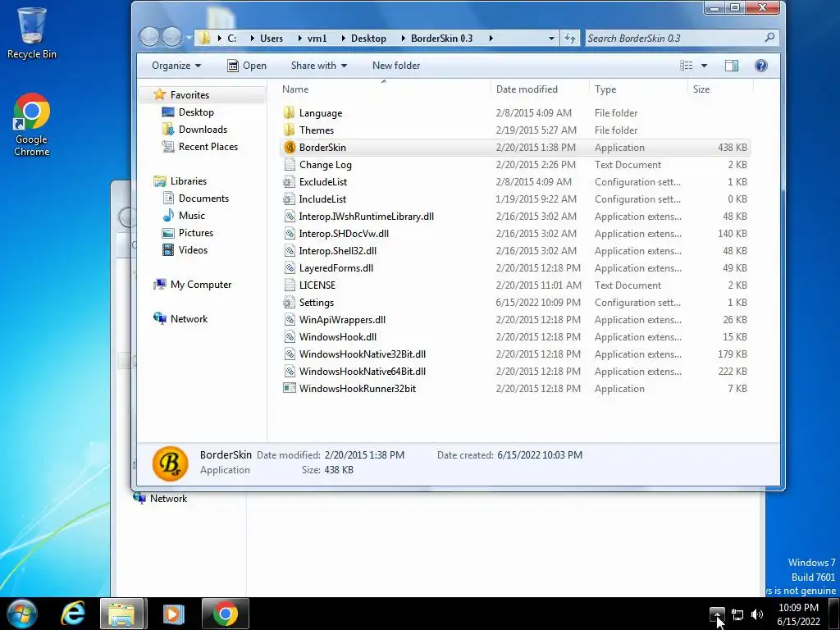Screen dimensions: 840x630
Task: Click the search magnifier icon
Action: (769, 38)
